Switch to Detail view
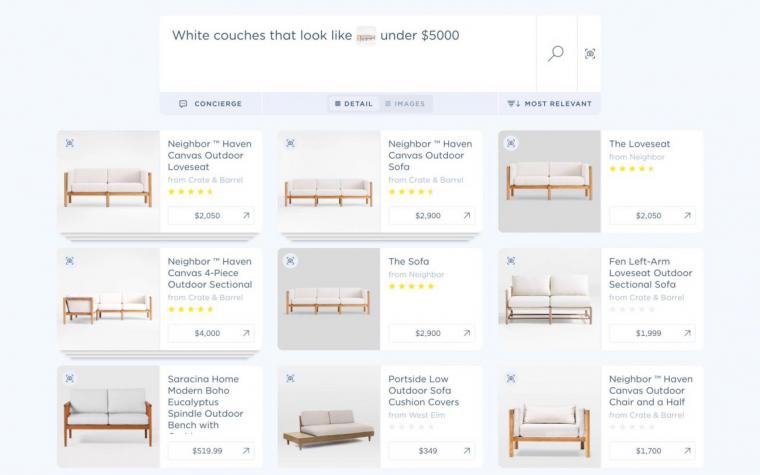Viewport: 760px width, 475px height. pyautogui.click(x=354, y=104)
